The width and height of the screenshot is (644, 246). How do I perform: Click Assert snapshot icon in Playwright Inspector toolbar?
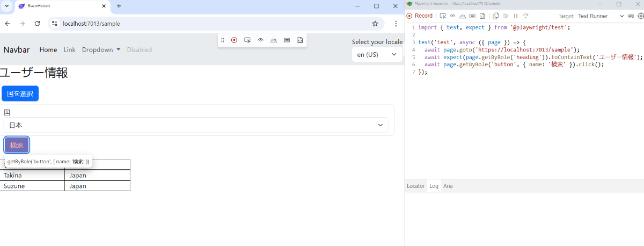click(x=482, y=16)
